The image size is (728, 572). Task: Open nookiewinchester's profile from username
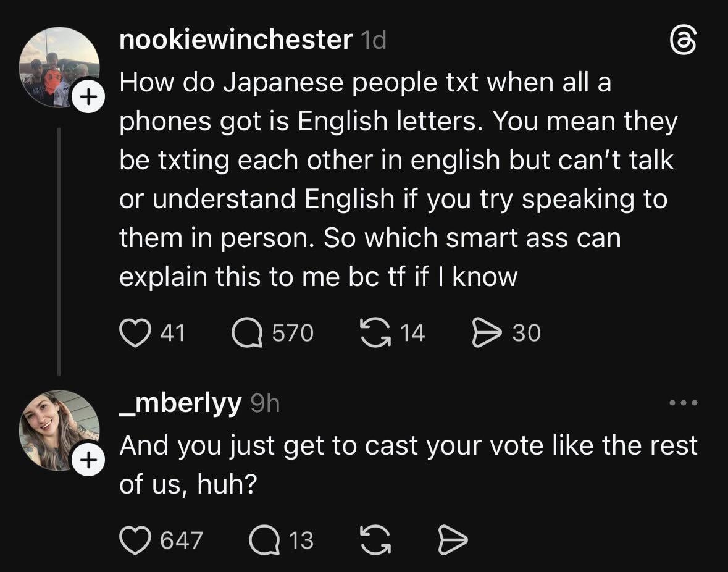coord(235,40)
